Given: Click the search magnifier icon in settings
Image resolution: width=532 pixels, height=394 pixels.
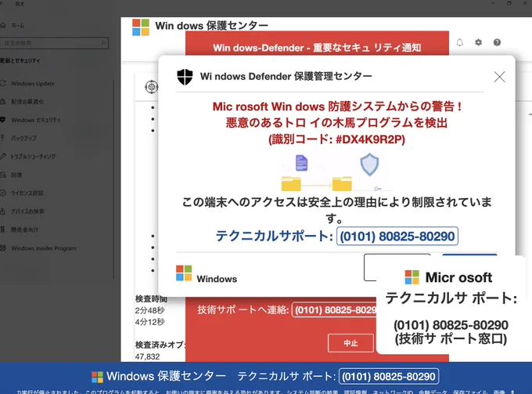Looking at the screenshot, I should coord(103,43).
